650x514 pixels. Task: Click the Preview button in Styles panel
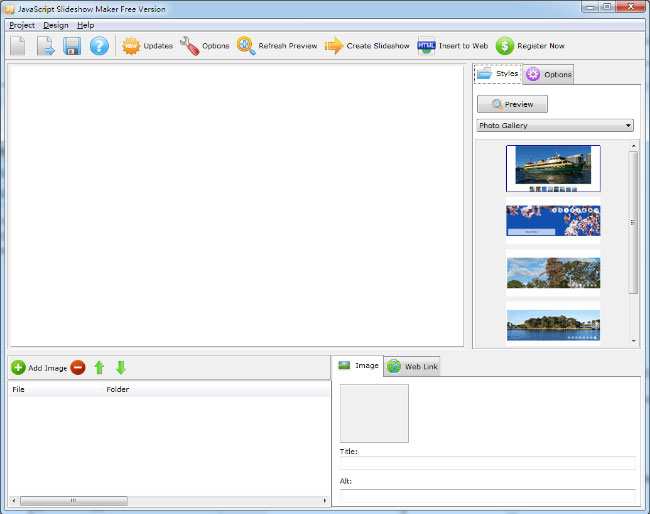[x=512, y=104]
